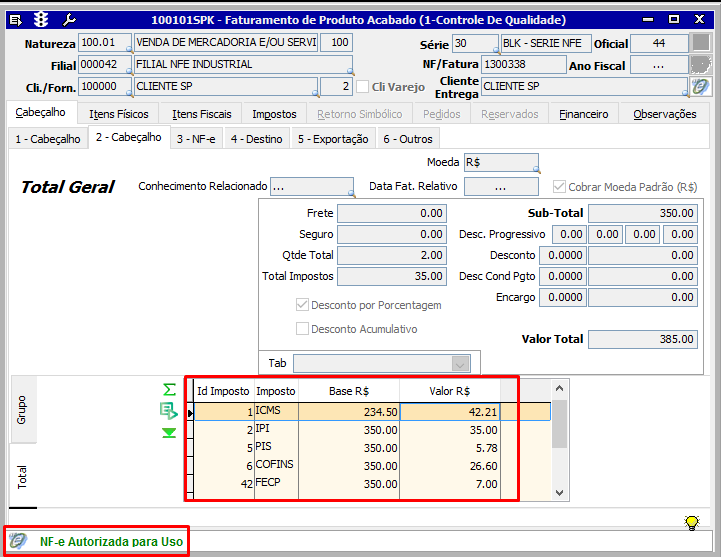The image size is (721, 557).
Task: Open the Tab dropdown list
Action: [x=460, y=363]
